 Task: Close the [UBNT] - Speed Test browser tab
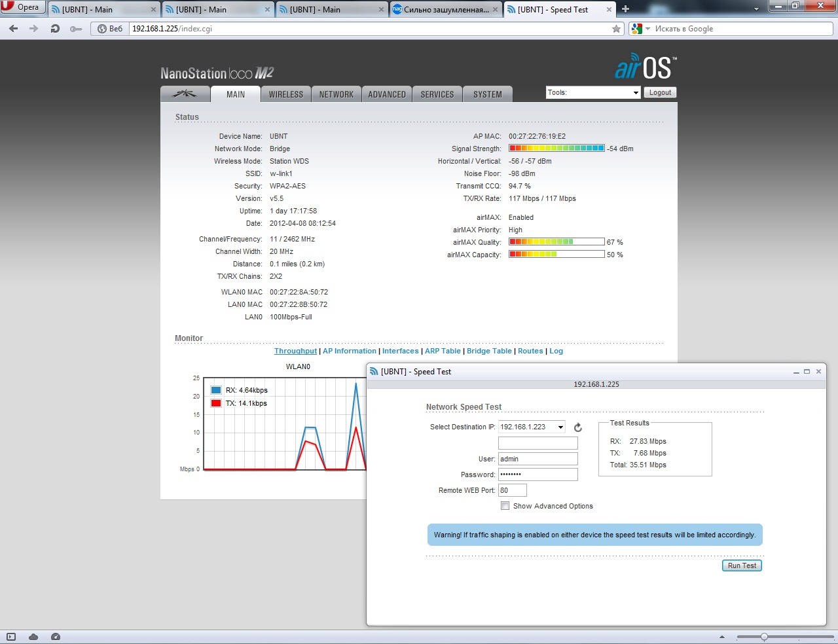(609, 10)
